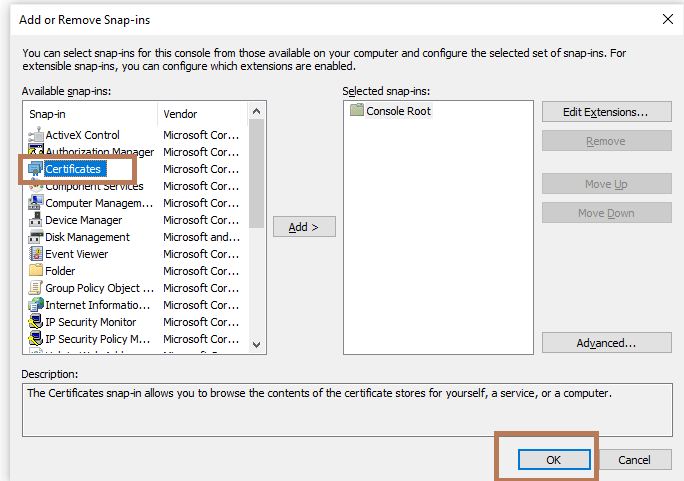Click the Component Services icon
Image resolution: width=684 pixels, height=481 pixels.
coord(36,186)
